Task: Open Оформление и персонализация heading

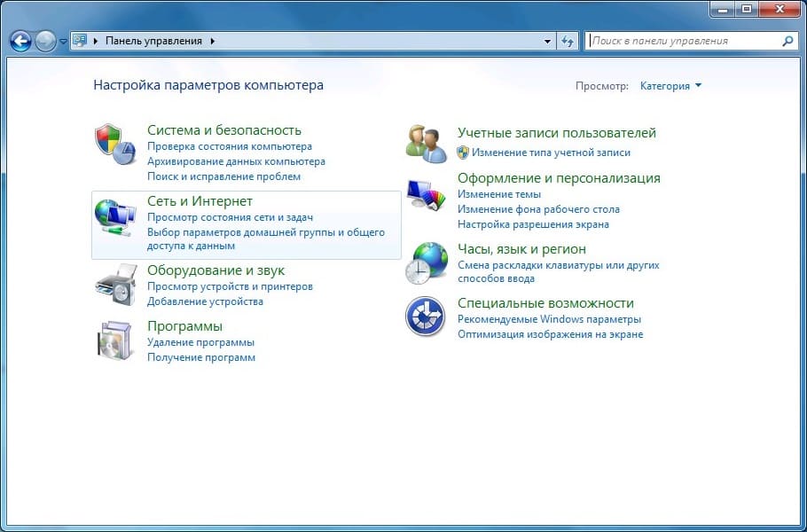Action: pyautogui.click(x=559, y=178)
